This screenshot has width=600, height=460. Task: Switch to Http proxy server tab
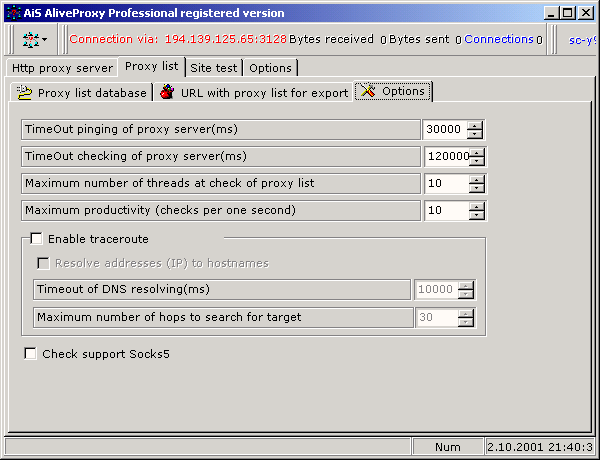(x=62, y=68)
